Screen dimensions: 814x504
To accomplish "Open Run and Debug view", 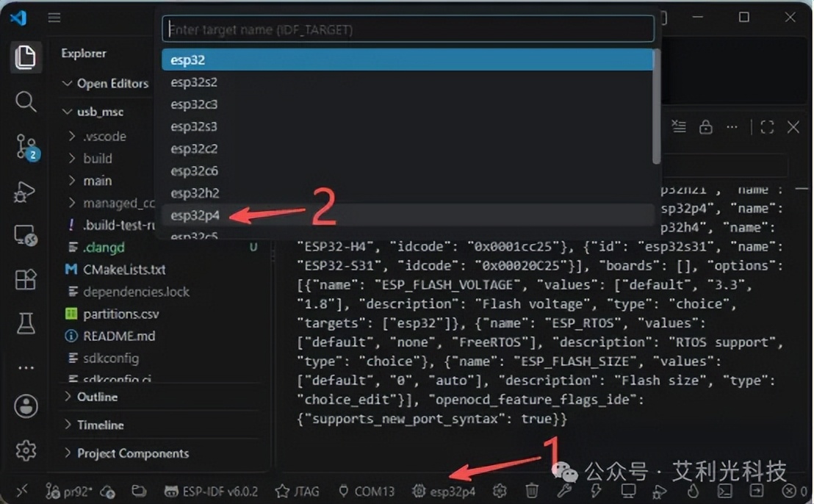I will pyautogui.click(x=25, y=192).
